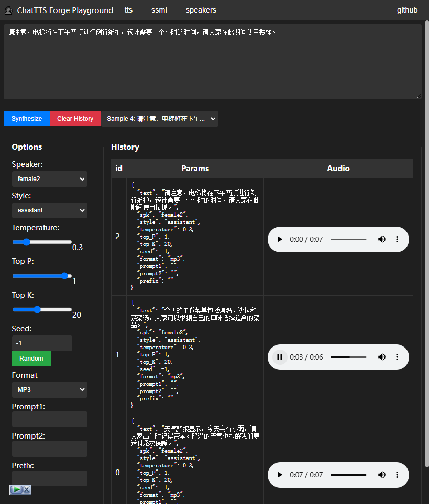Open the speakers tab
The height and width of the screenshot is (504, 429).
pos(201,10)
